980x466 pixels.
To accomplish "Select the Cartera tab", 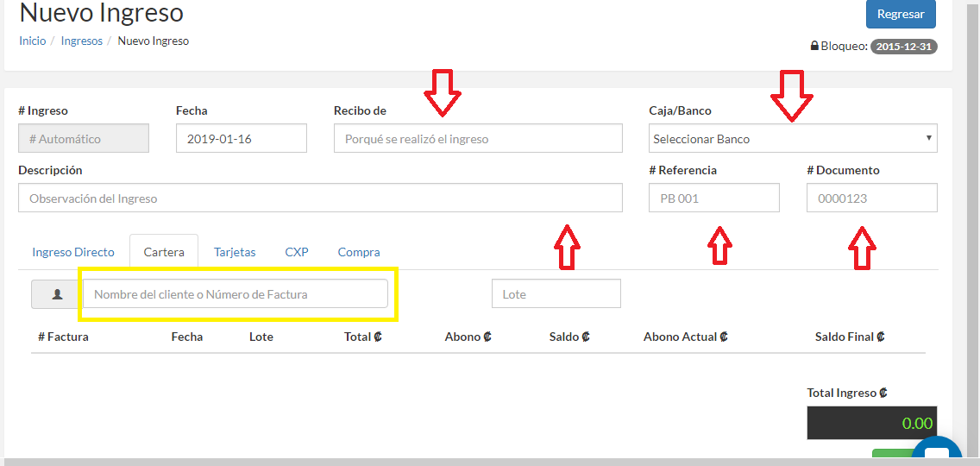I will click(x=164, y=252).
